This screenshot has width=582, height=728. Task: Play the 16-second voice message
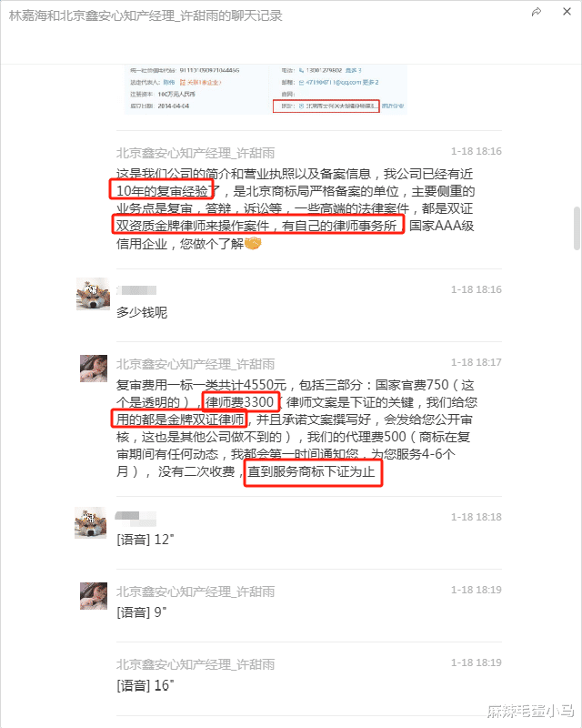tap(145, 685)
